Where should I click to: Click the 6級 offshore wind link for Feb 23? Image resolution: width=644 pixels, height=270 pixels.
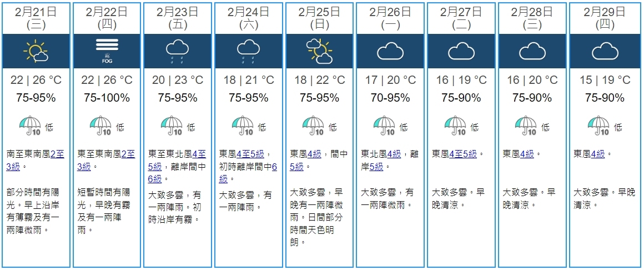click(x=154, y=179)
